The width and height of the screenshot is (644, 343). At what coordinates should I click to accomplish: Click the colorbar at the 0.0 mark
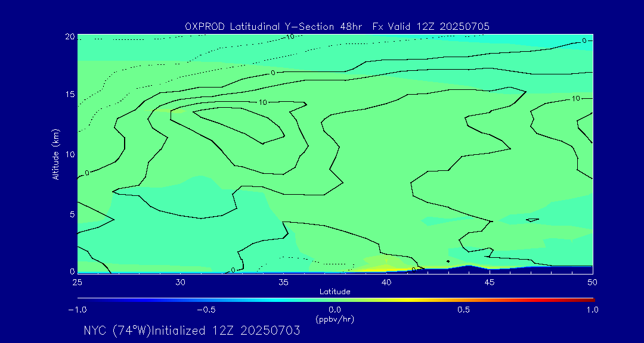(335, 300)
